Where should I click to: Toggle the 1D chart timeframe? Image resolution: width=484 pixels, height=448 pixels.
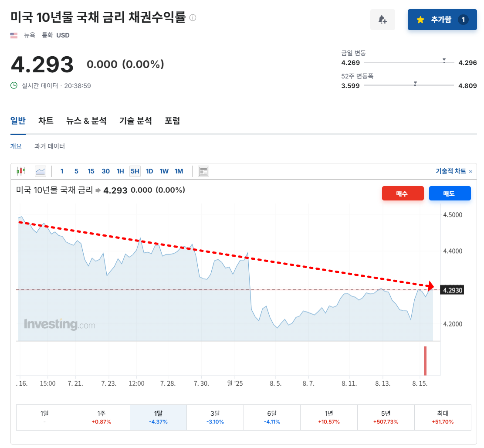pyautogui.click(x=149, y=171)
